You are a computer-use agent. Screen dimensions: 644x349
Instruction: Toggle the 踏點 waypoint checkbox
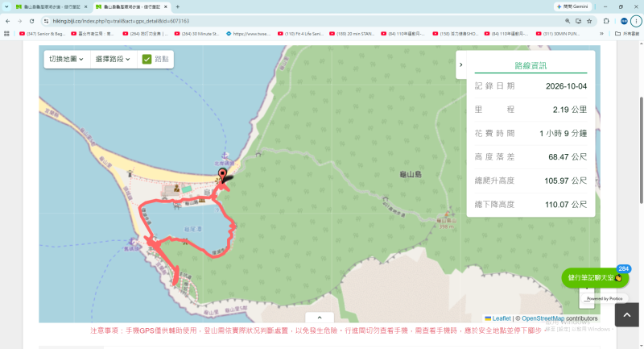[147, 59]
